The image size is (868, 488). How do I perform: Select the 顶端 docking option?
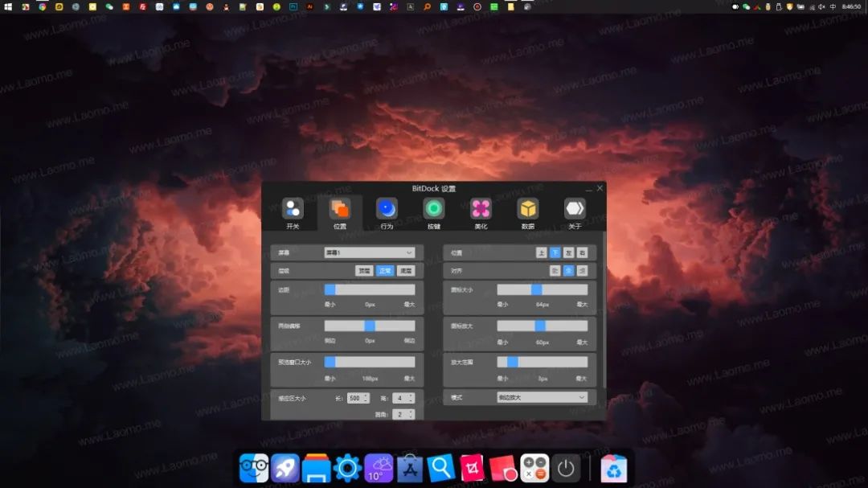(364, 271)
